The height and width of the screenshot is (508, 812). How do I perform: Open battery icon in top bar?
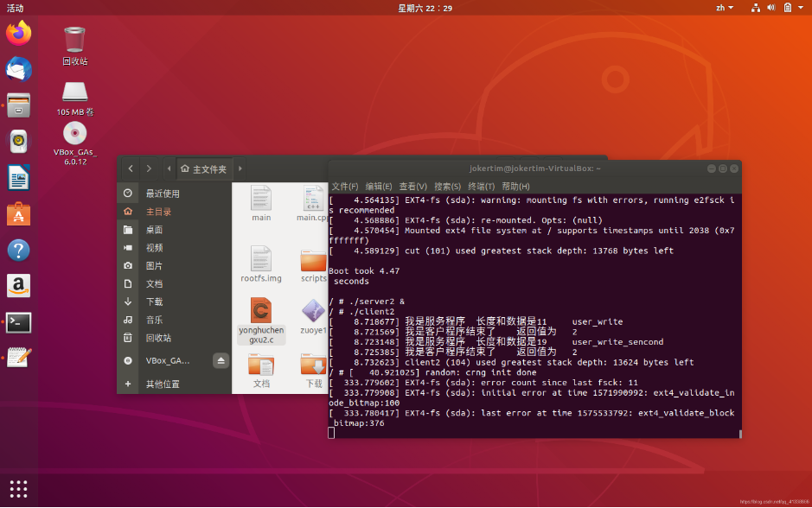[787, 8]
